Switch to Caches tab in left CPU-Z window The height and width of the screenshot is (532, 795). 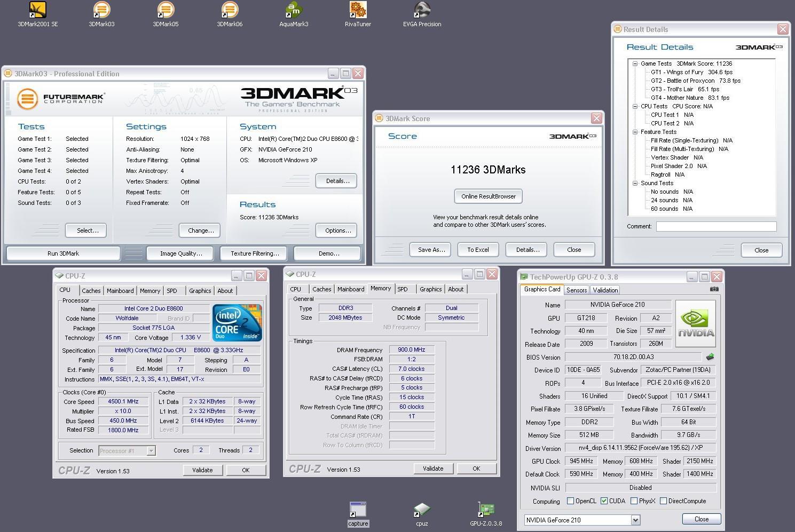point(91,291)
